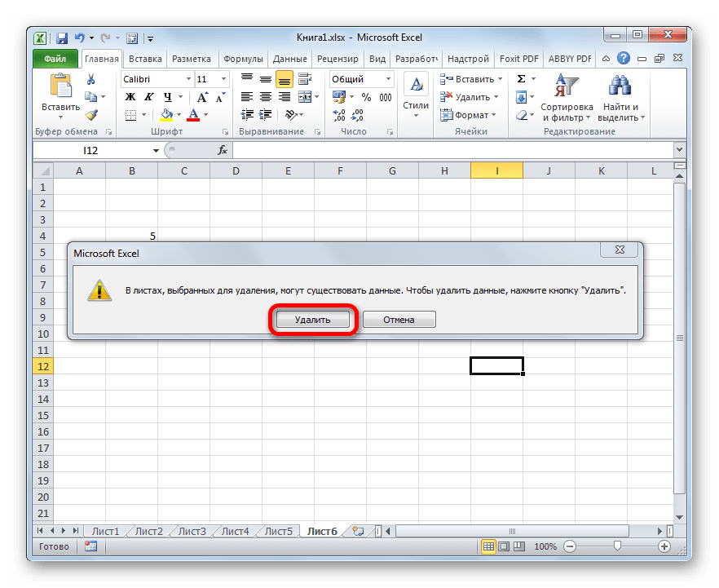Select the Format Painter brush icon
Viewport: 719px width, 588px height.
[x=91, y=115]
